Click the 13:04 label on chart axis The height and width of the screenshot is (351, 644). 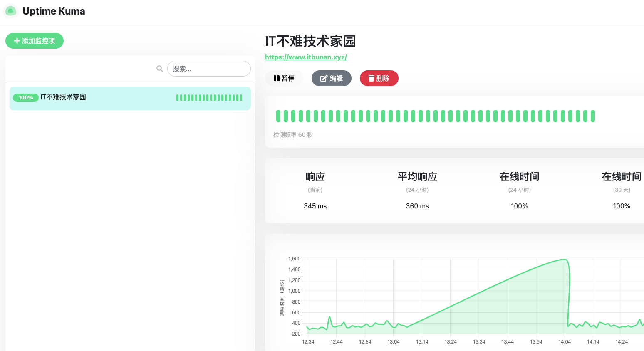[x=394, y=342]
